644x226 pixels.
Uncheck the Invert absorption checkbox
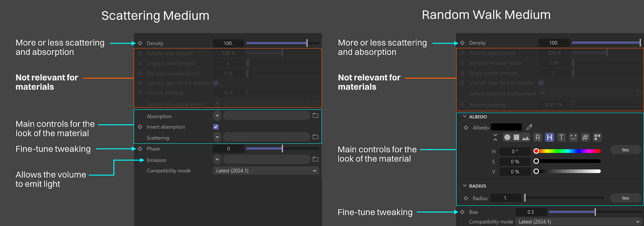216,127
